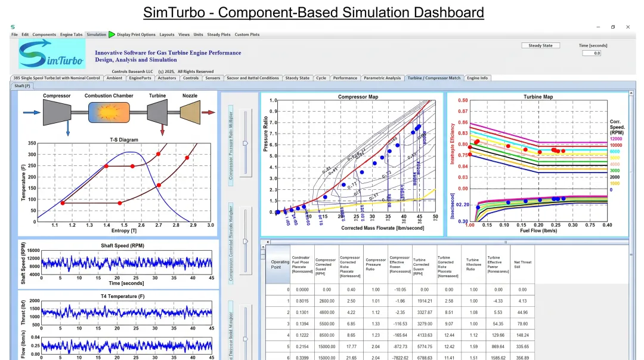Screen dimensions: 644x360
Task: Select the Shaft [P] sub-tab
Action: tap(22, 85)
